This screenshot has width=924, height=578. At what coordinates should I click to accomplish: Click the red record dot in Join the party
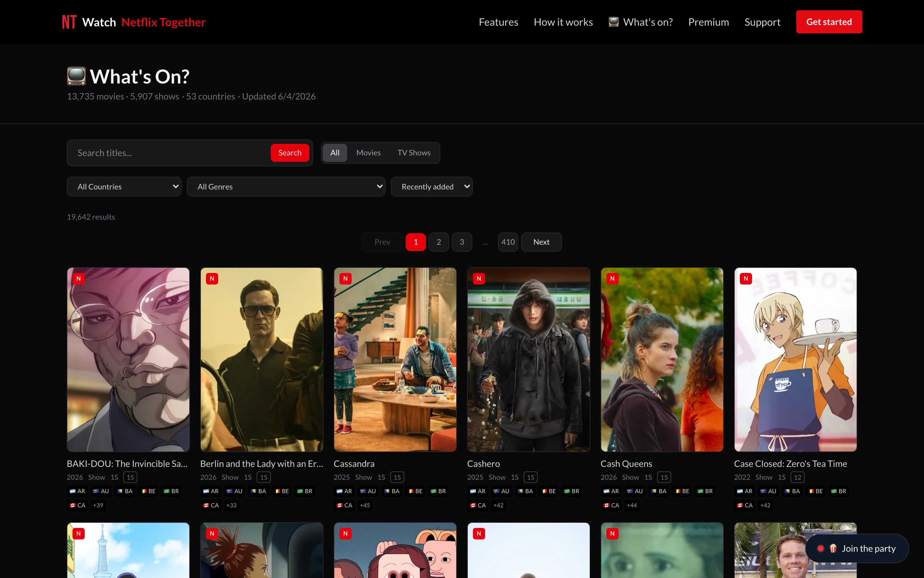(x=820, y=548)
